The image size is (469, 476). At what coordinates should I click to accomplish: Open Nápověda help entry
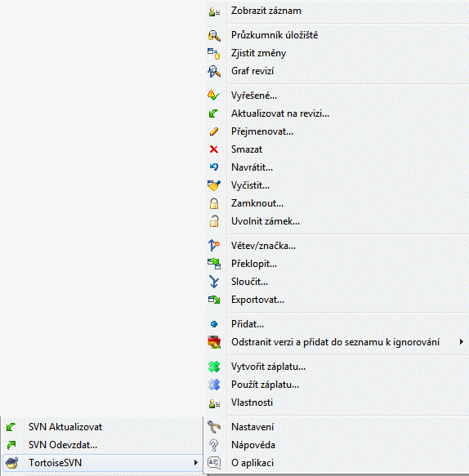[337, 445]
